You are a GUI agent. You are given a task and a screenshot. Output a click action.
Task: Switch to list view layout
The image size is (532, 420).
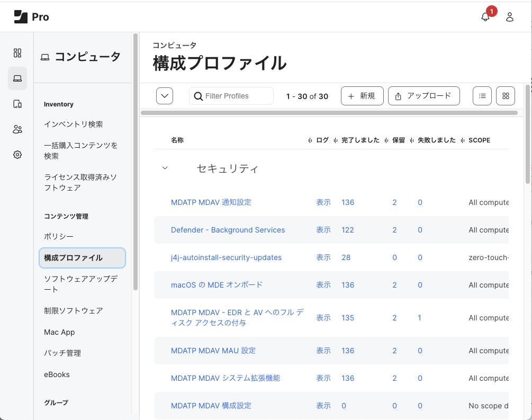[482, 96]
